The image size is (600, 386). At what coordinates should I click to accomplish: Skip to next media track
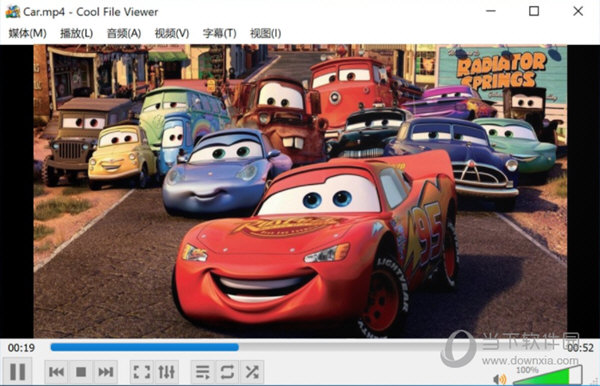[x=105, y=372]
